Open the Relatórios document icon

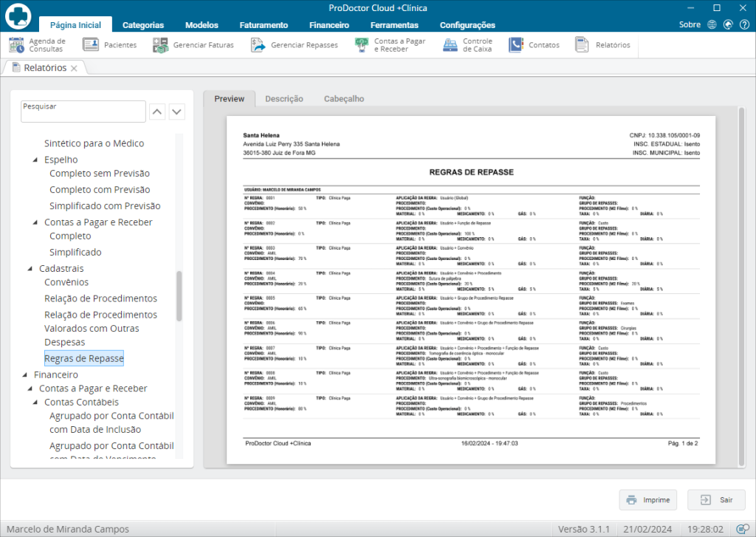click(582, 45)
